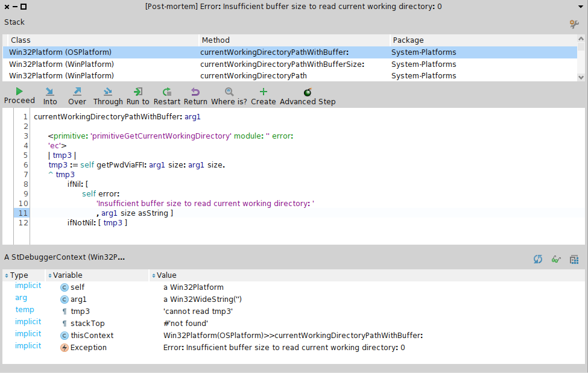Sort the inspector by Variable column

pyautogui.click(x=68, y=275)
